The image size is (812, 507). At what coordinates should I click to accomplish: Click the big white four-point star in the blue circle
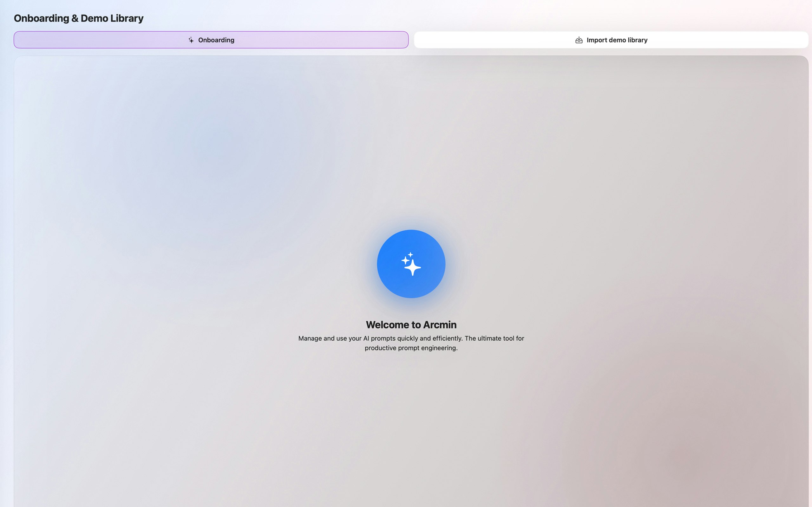(x=413, y=267)
